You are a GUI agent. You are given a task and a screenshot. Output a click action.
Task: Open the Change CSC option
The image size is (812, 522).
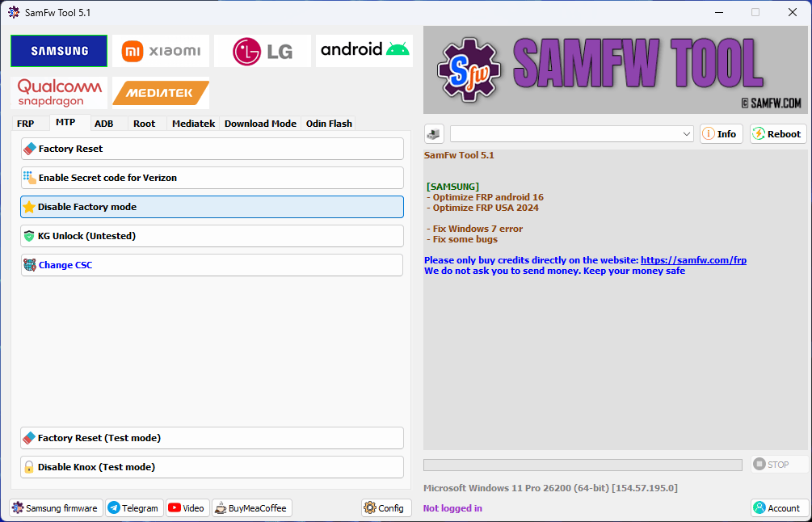[x=212, y=265]
